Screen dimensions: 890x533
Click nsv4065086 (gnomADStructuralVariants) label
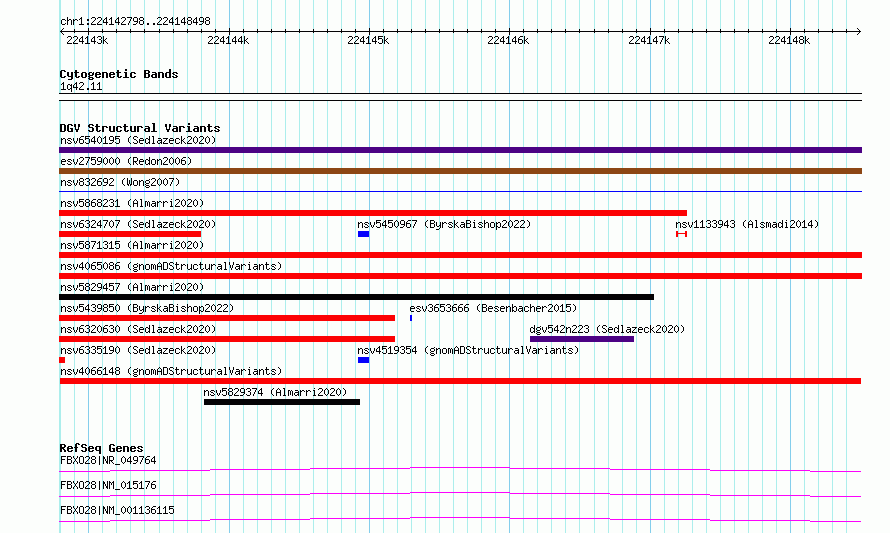pyautogui.click(x=171, y=266)
